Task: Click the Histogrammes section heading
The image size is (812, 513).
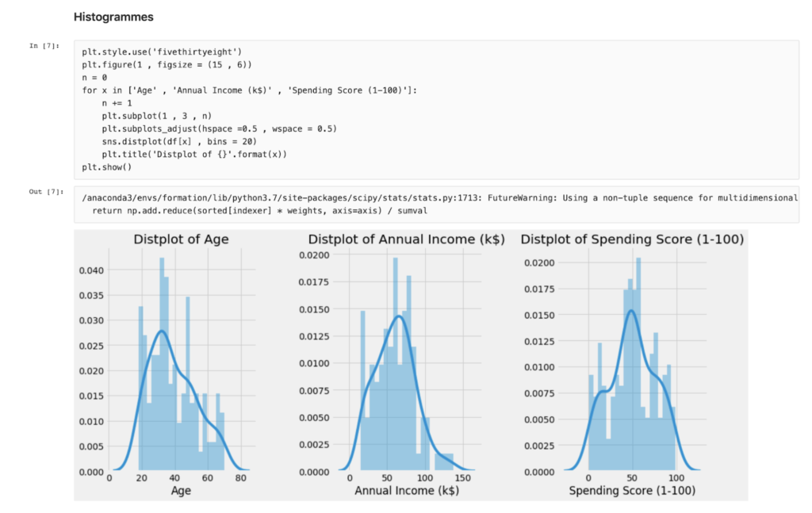Action: click(113, 17)
